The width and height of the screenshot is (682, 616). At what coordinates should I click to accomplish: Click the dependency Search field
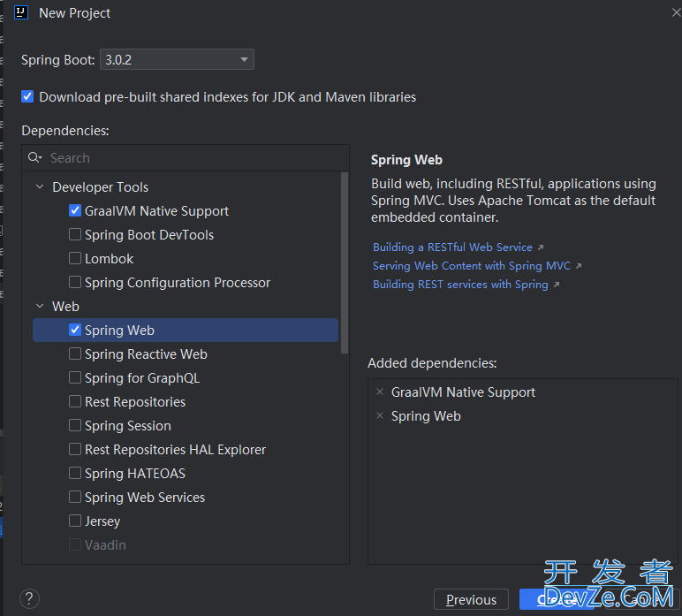(186, 157)
